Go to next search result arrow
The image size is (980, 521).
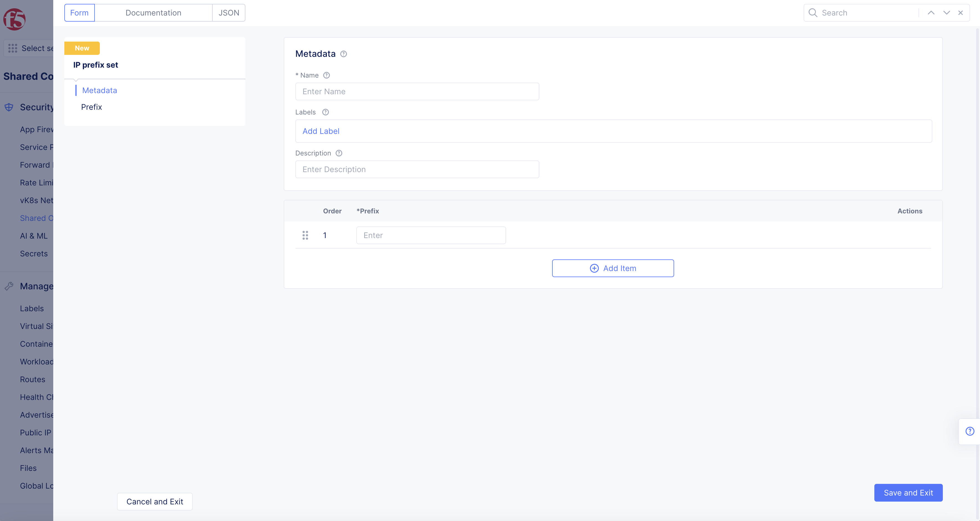tap(946, 13)
